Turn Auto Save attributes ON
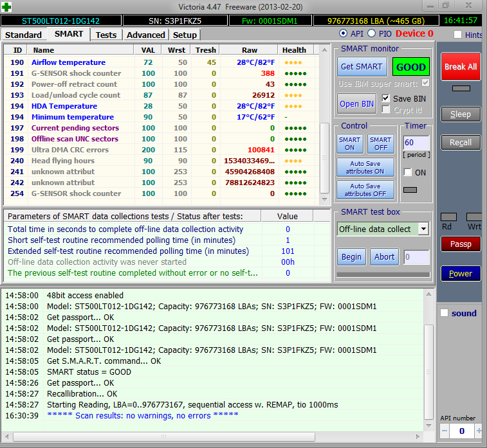This screenshot has height=448, width=487. click(365, 168)
